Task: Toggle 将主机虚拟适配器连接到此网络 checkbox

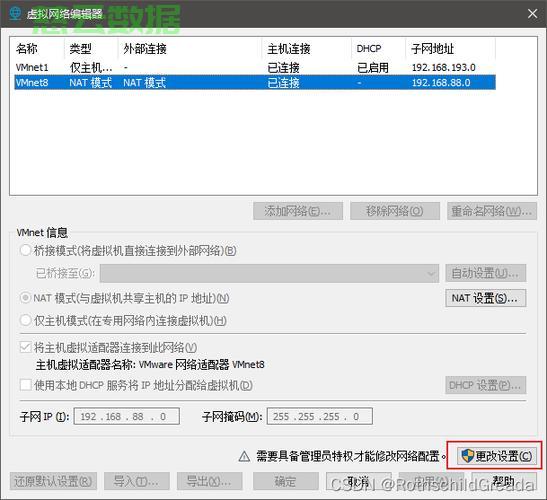Action: click(x=26, y=347)
